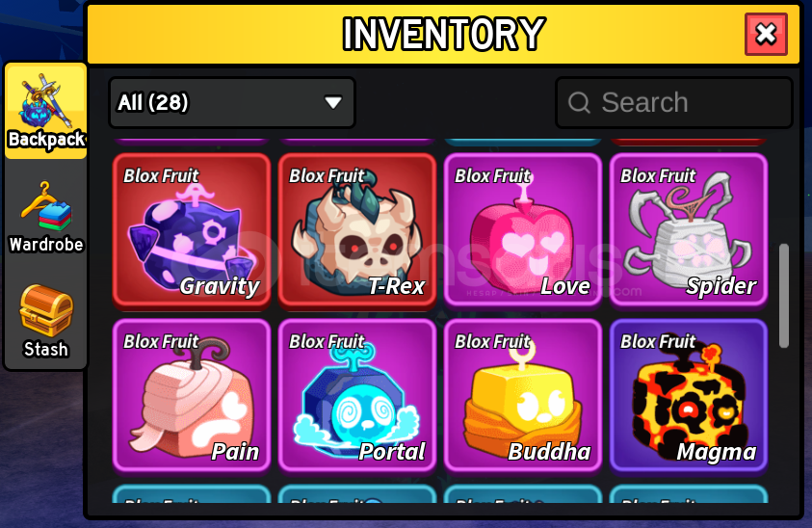812x528 pixels.
Task: Pick the Magma fruit item
Action: coord(689,396)
